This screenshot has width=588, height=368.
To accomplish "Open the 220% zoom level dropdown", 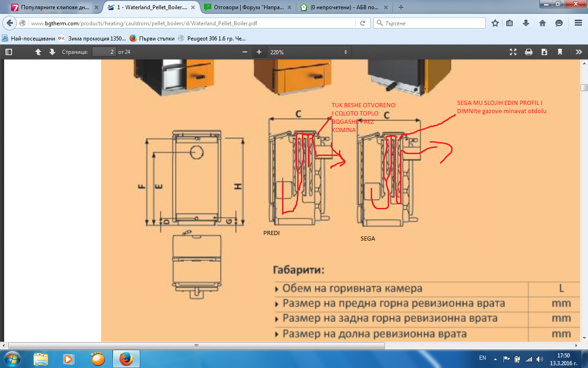I will coord(309,52).
